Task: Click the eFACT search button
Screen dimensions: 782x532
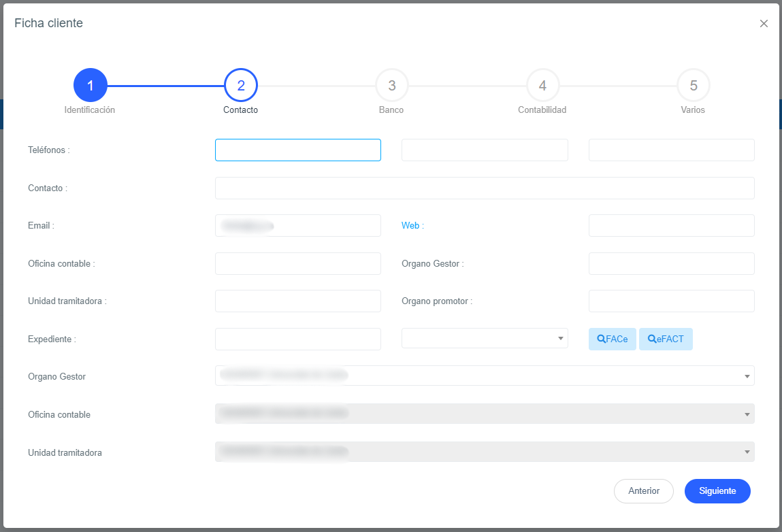Action: pos(666,339)
